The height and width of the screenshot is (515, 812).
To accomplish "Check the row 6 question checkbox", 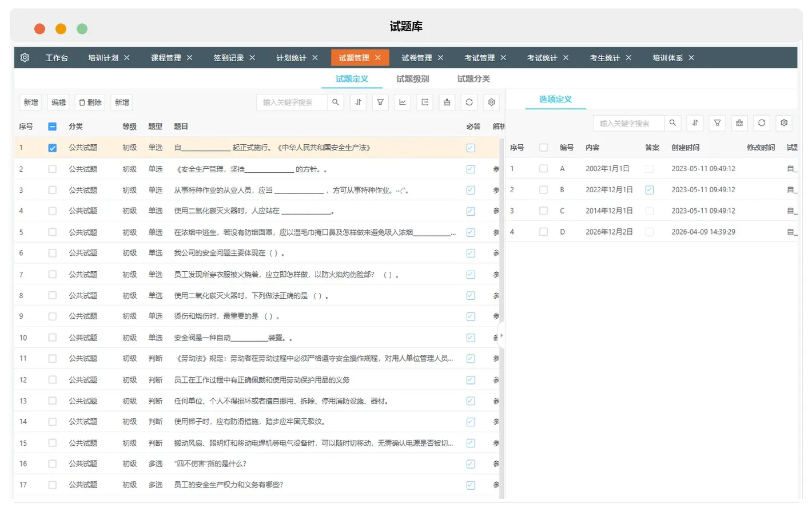I will (53, 253).
